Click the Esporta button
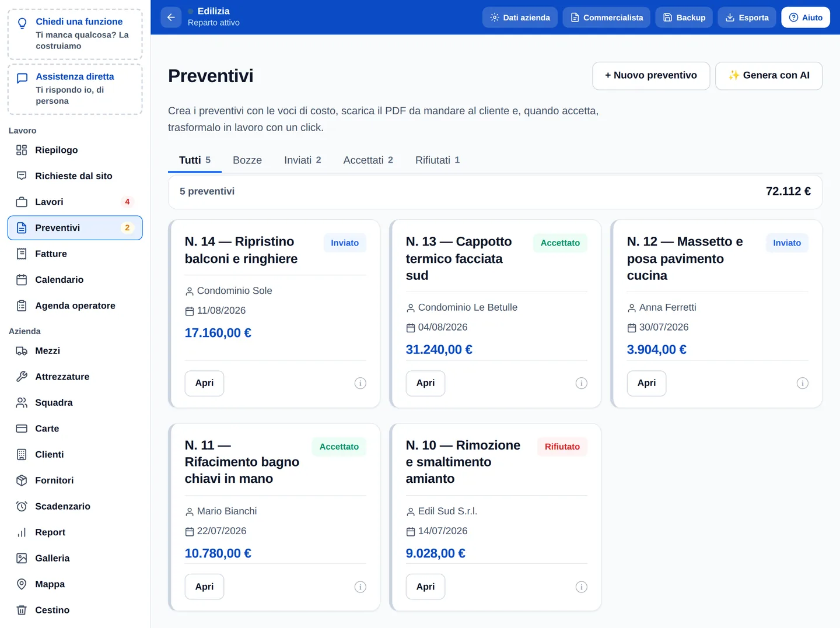The image size is (840, 628). (x=747, y=17)
